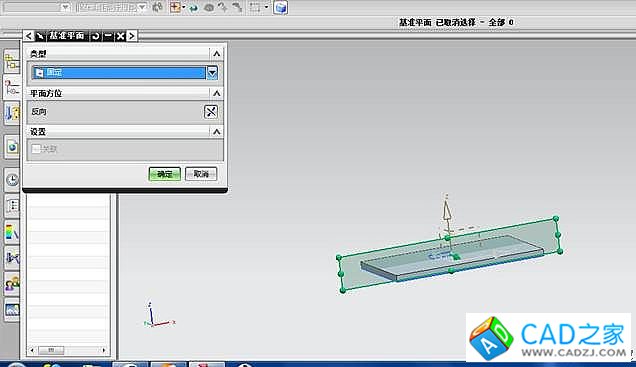This screenshot has width=636, height=367.
Task: Open the Assembly Navigator sidebar tab
Action: pos(12,62)
